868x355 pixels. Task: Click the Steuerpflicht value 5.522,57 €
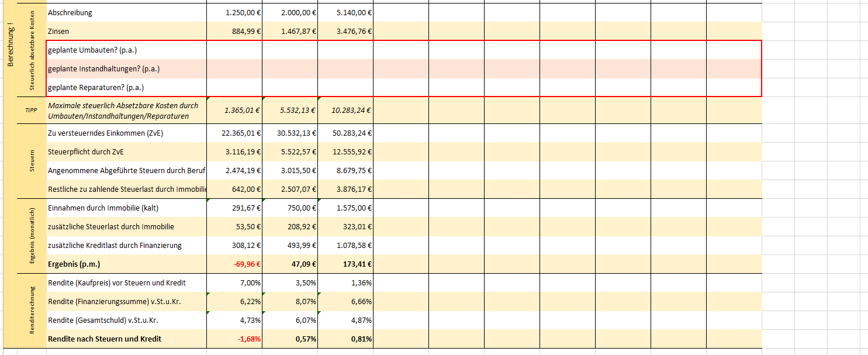coord(296,152)
